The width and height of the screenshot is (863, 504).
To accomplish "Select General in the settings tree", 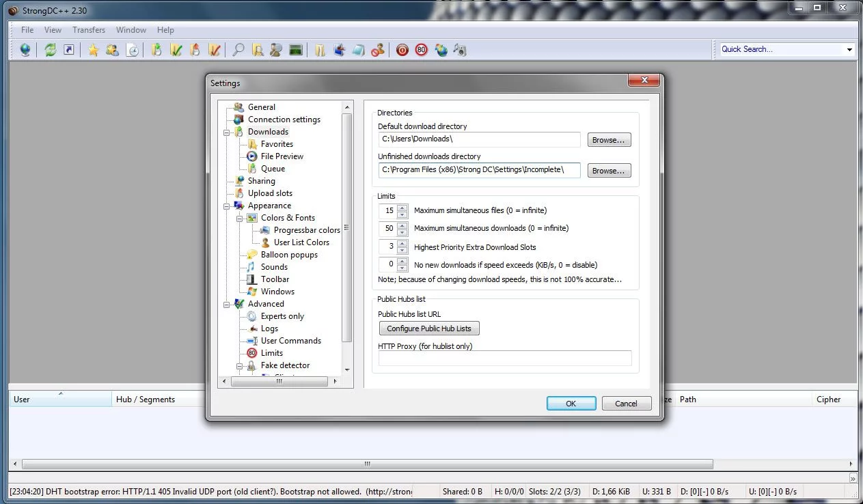I will (262, 107).
